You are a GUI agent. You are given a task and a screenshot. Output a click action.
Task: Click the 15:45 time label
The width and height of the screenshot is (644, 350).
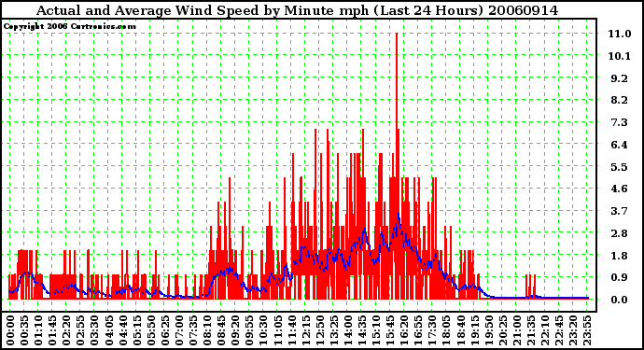[x=390, y=330]
